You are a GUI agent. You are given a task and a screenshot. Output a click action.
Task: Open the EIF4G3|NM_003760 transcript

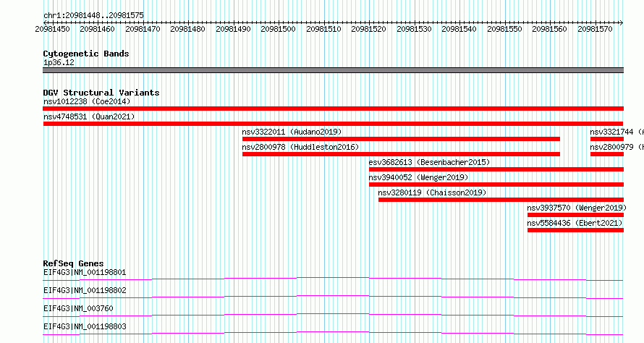point(78,308)
